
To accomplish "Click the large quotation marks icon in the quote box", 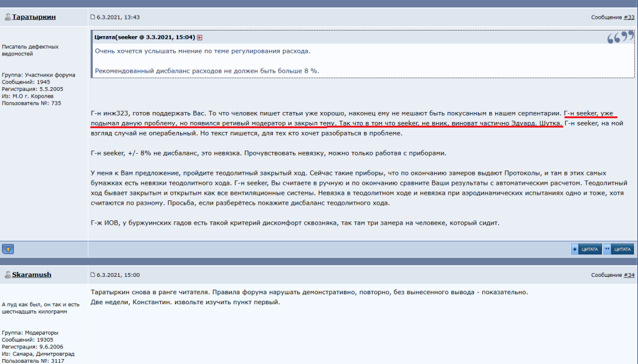I will (621, 37).
